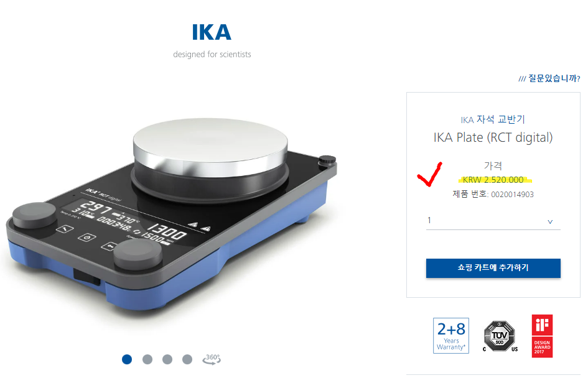Open the 질문있습니까? link
The image size is (588, 388).
coord(549,78)
